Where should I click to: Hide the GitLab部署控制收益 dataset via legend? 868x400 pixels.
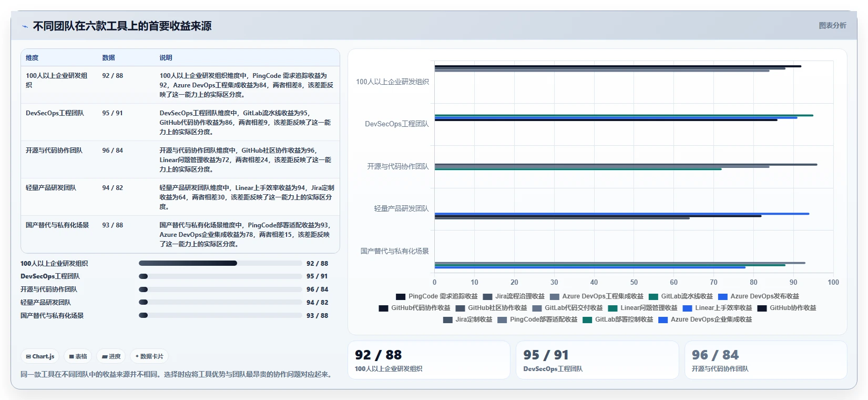point(618,319)
